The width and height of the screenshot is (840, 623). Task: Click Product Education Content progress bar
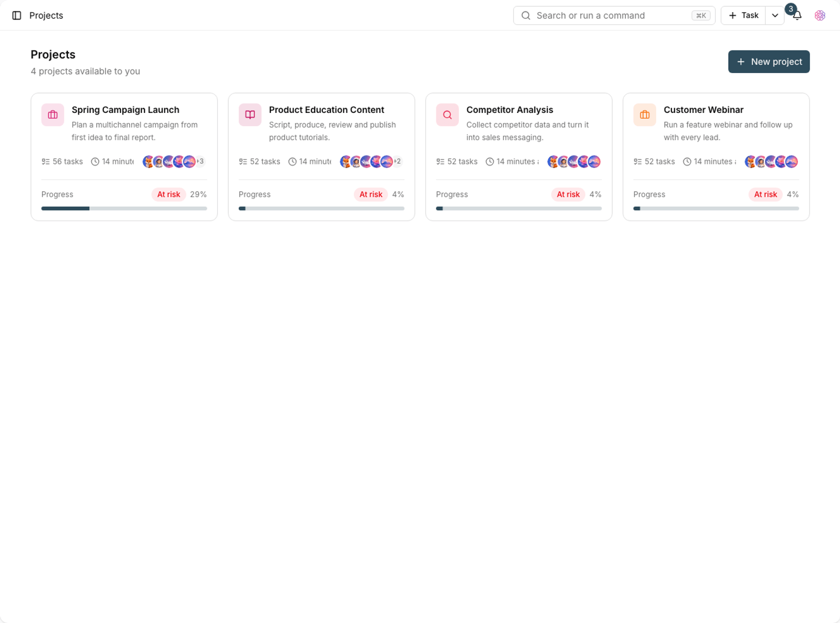point(322,209)
